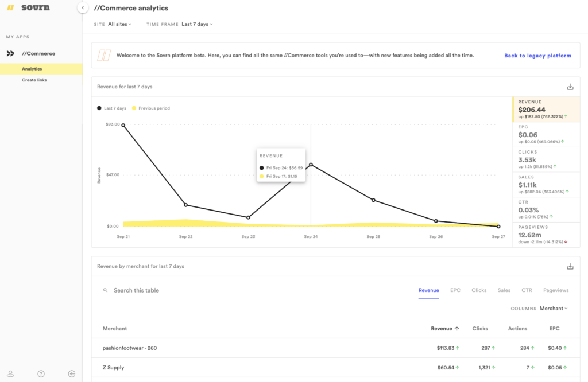
Task: Click the welcome banner pause-bars icon
Action: pyautogui.click(x=104, y=56)
